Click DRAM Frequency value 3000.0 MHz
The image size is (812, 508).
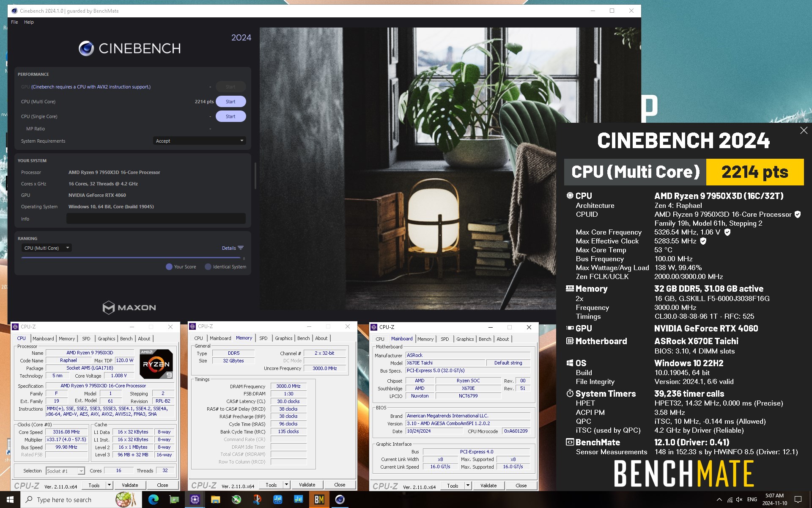coord(288,386)
